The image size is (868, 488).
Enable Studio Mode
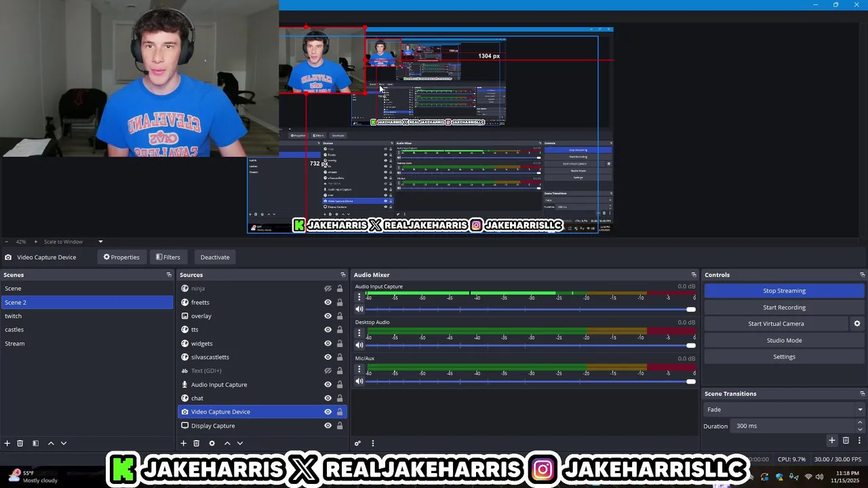click(784, 340)
